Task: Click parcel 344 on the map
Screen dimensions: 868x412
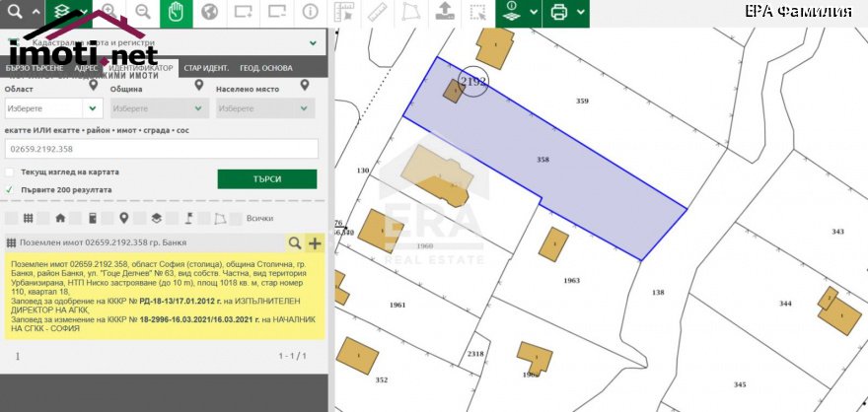Action: tap(785, 304)
